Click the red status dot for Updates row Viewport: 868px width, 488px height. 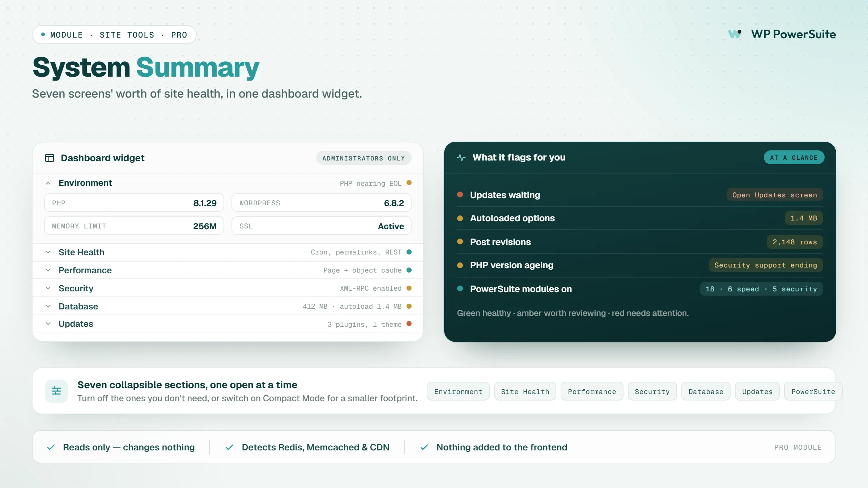[409, 324]
